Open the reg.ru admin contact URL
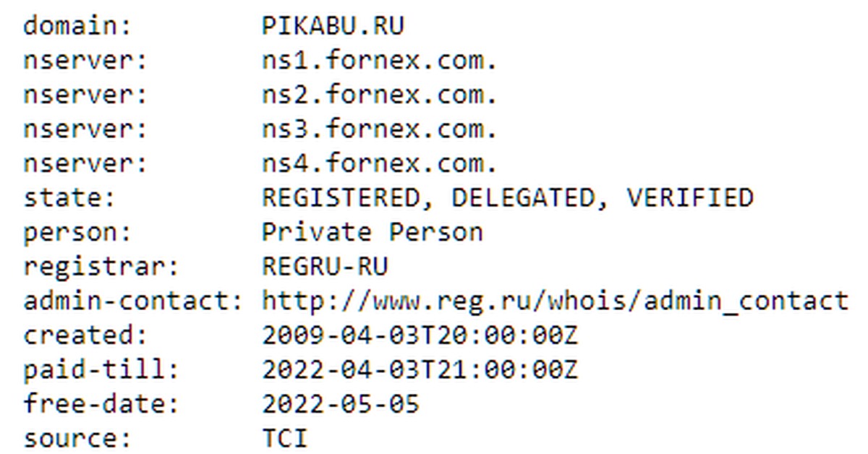This screenshot has height=454, width=868. pos(555,301)
